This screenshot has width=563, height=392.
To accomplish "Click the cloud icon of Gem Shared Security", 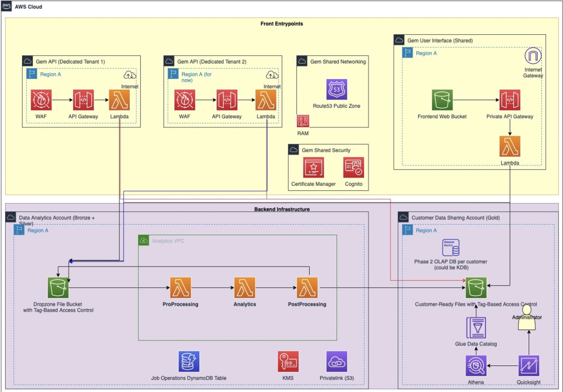I will [293, 150].
